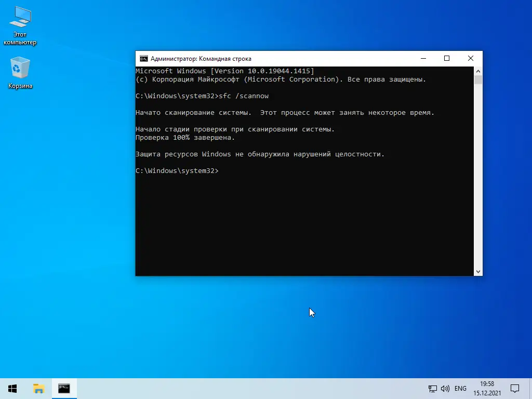
Task: Click the Show desktop strip at taskbar edge
Action: pyautogui.click(x=530, y=389)
